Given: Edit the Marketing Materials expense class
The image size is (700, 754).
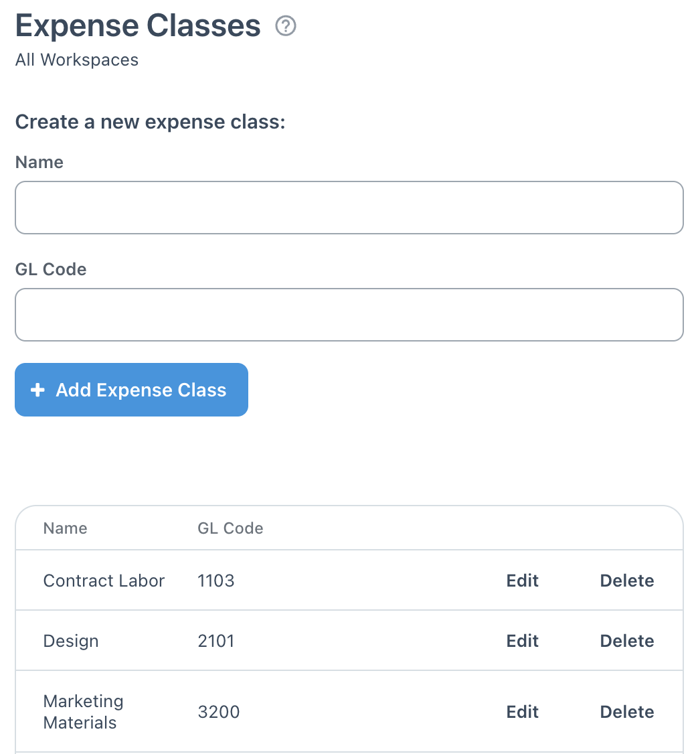Looking at the screenshot, I should 522,712.
